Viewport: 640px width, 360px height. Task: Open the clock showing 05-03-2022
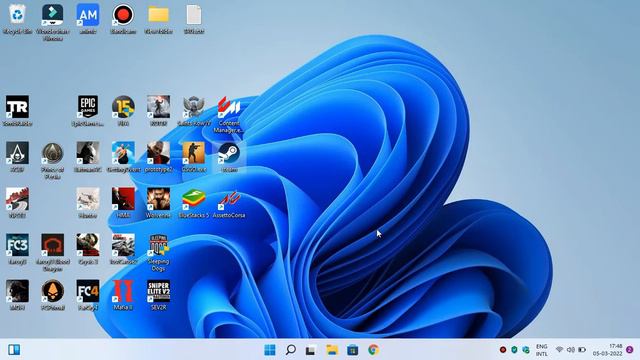608,350
